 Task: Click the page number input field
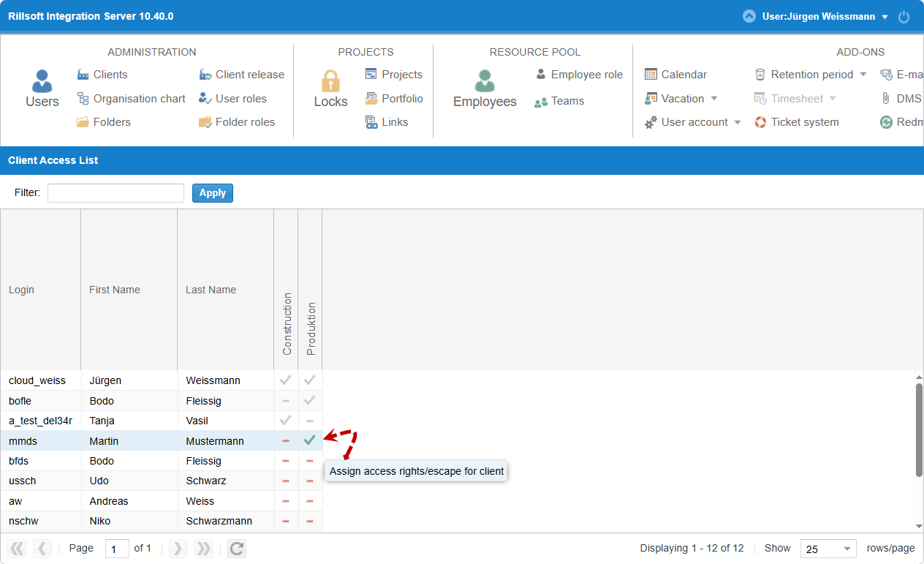click(117, 549)
